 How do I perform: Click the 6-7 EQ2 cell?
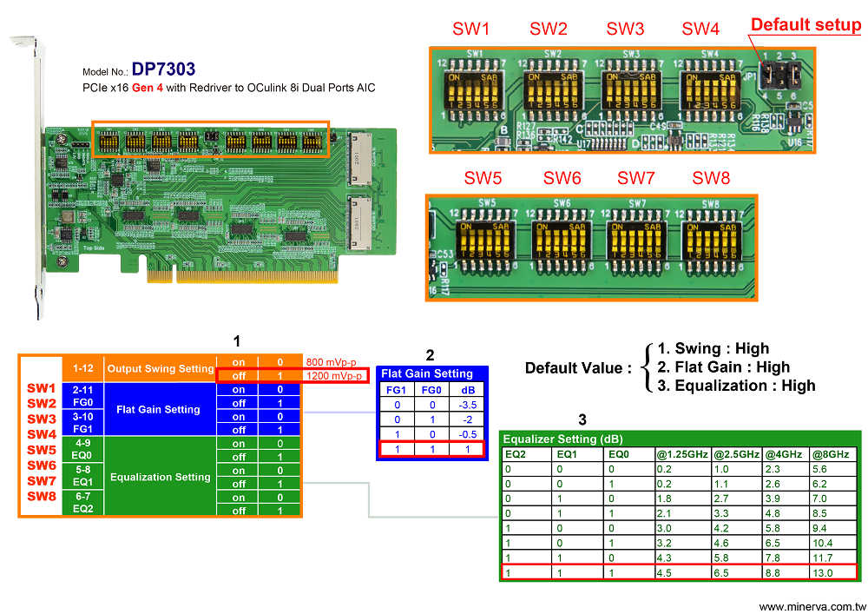83,503
